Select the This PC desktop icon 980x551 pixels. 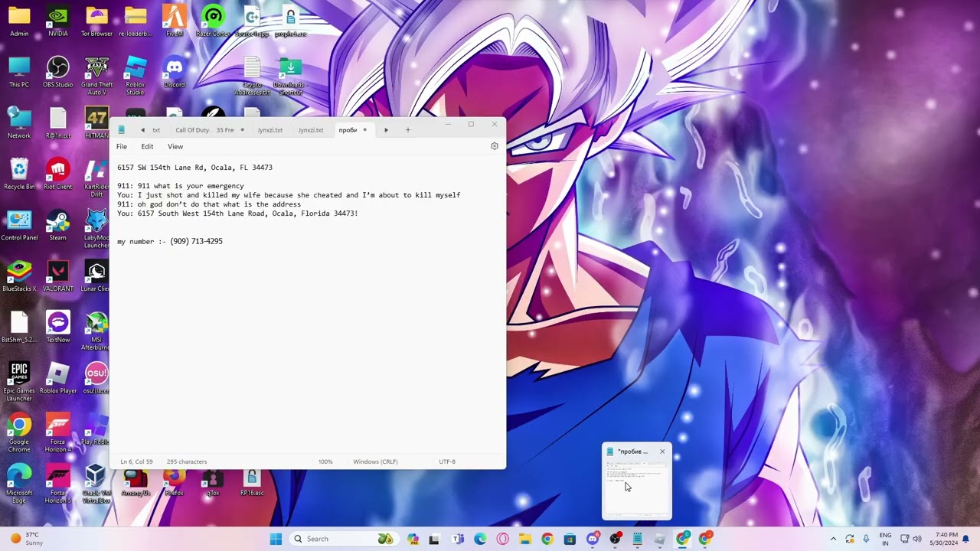pos(19,73)
